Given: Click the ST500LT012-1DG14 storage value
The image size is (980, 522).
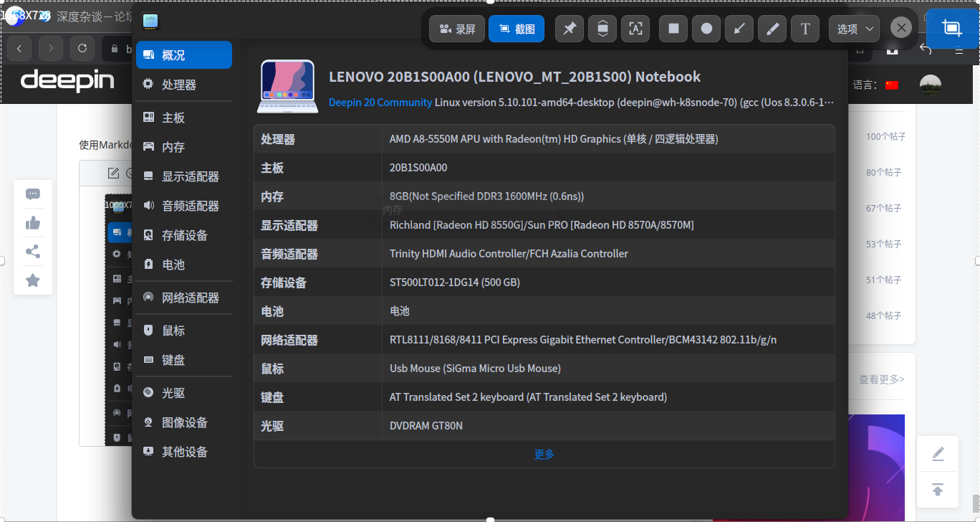Looking at the screenshot, I should coord(455,283).
